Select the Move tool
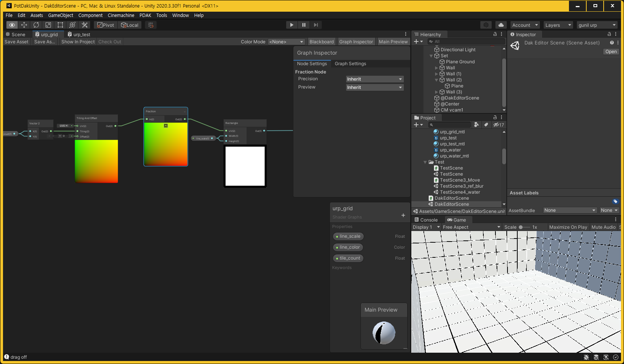Screen dimensions: 624x364 (x=24, y=25)
